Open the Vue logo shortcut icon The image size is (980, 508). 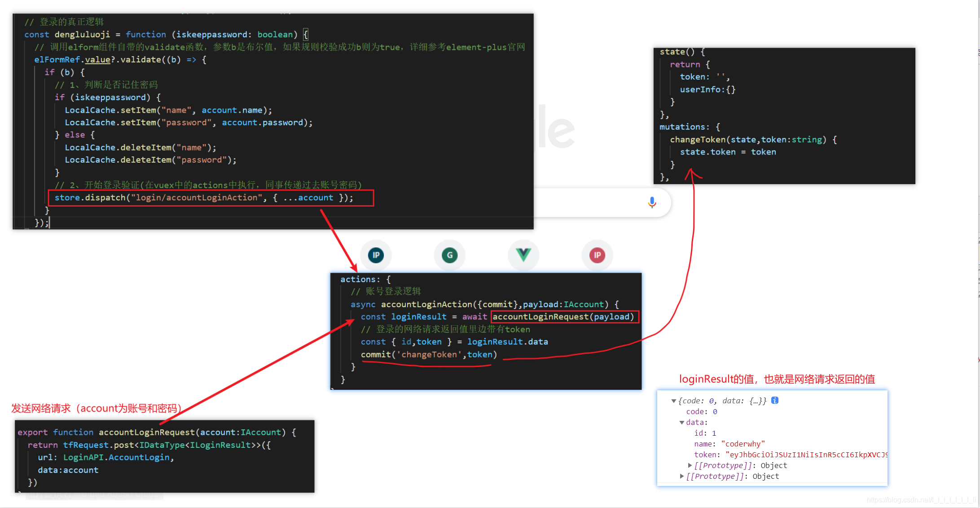tap(523, 255)
